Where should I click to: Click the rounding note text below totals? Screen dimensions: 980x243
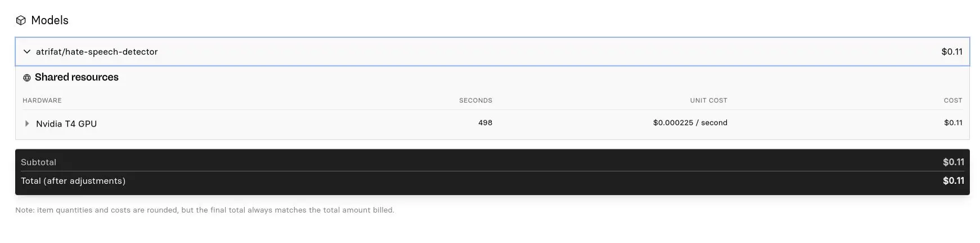click(x=205, y=210)
